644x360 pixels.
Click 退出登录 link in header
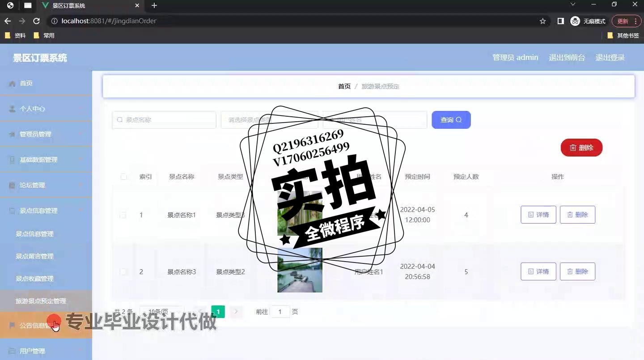(610, 58)
